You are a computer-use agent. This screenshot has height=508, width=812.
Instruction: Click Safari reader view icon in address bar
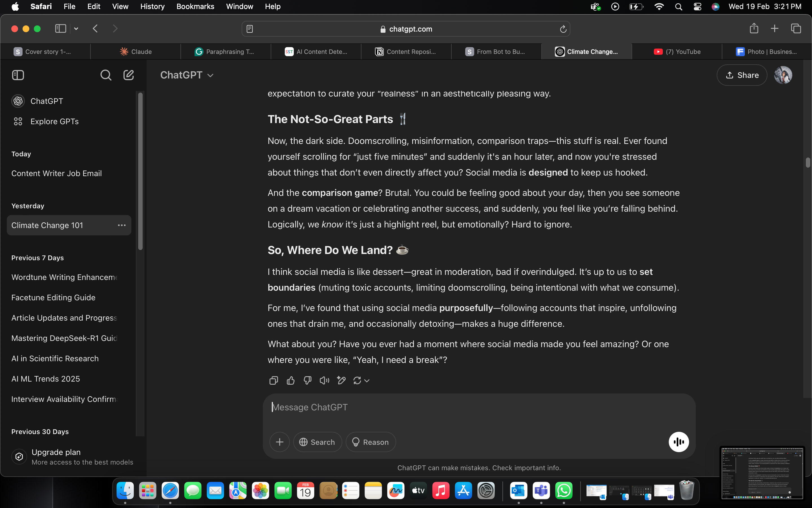pos(250,29)
